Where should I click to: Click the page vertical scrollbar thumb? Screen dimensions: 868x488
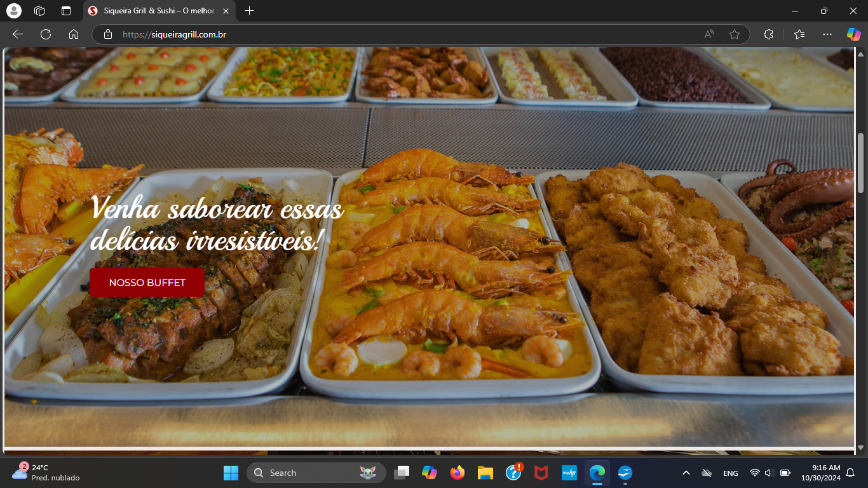(861, 159)
